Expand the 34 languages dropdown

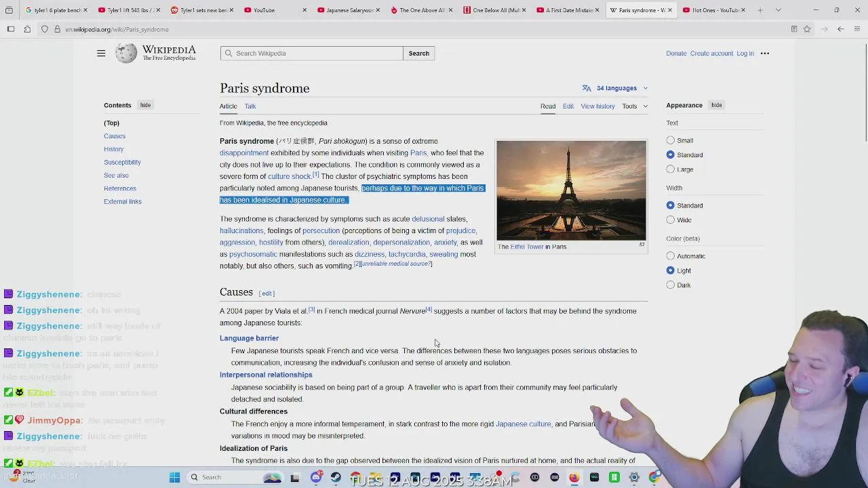[615, 88]
